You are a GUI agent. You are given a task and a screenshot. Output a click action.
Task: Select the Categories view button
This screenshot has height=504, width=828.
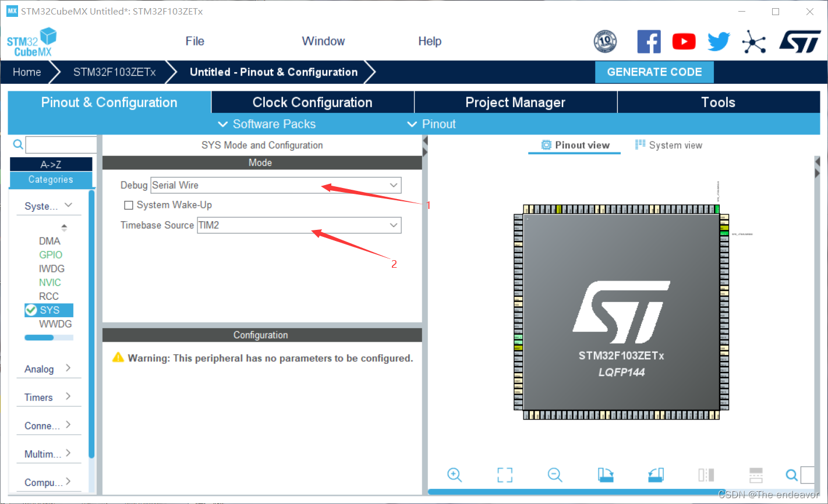pos(51,180)
